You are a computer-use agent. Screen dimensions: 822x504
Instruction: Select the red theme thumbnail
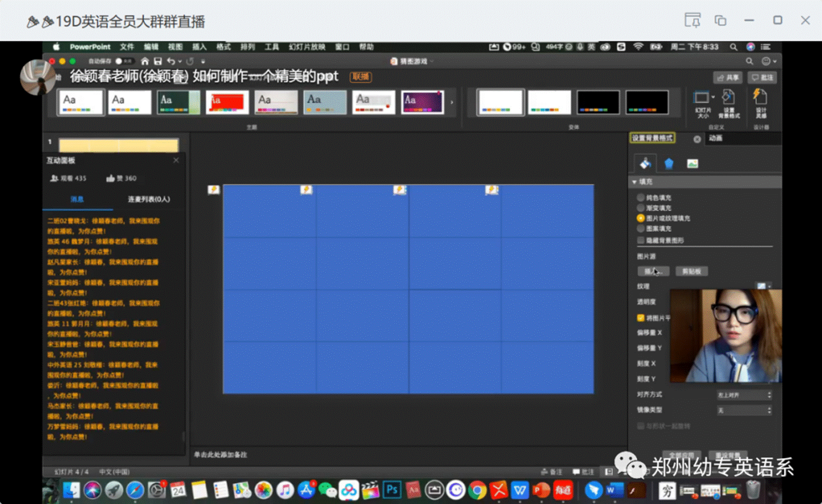click(227, 102)
